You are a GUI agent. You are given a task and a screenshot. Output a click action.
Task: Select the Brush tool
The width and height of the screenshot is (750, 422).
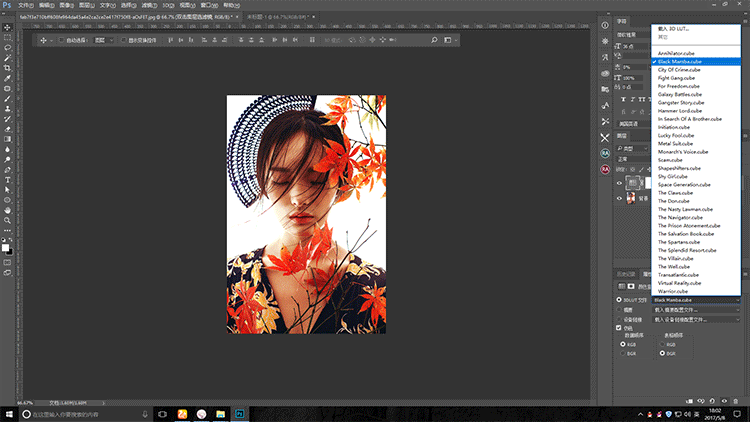[7, 99]
